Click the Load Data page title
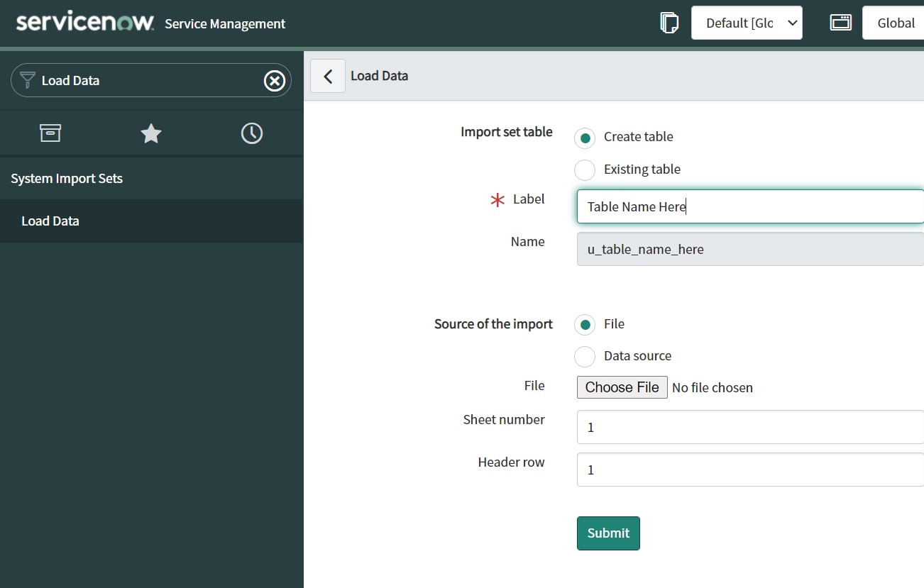 [379, 76]
